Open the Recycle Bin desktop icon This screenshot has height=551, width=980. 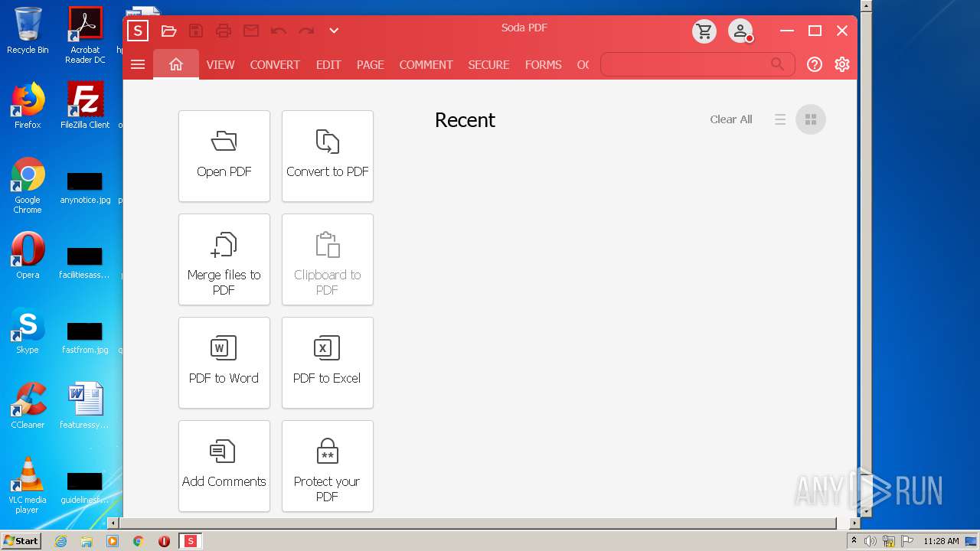(28, 31)
